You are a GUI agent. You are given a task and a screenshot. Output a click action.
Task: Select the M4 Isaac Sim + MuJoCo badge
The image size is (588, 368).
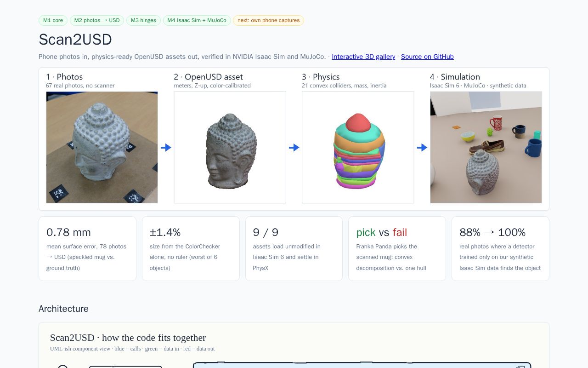197,20
